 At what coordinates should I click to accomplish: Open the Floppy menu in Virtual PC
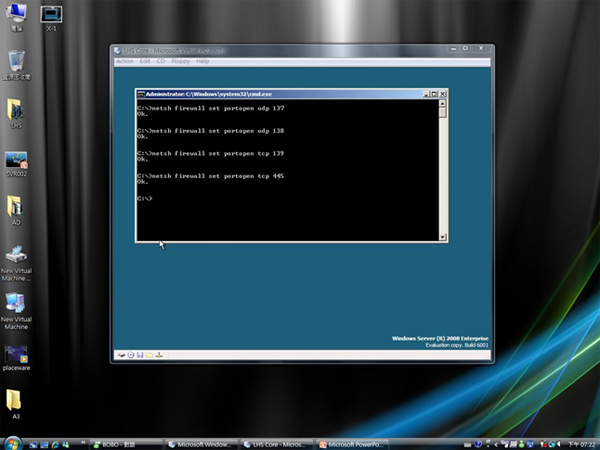click(180, 61)
